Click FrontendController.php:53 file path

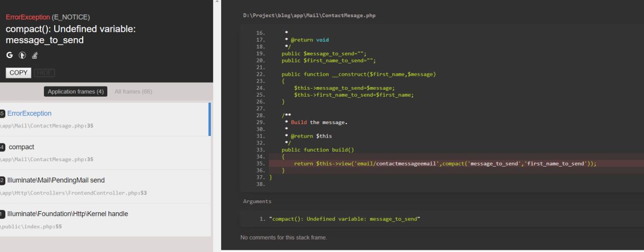(74, 193)
